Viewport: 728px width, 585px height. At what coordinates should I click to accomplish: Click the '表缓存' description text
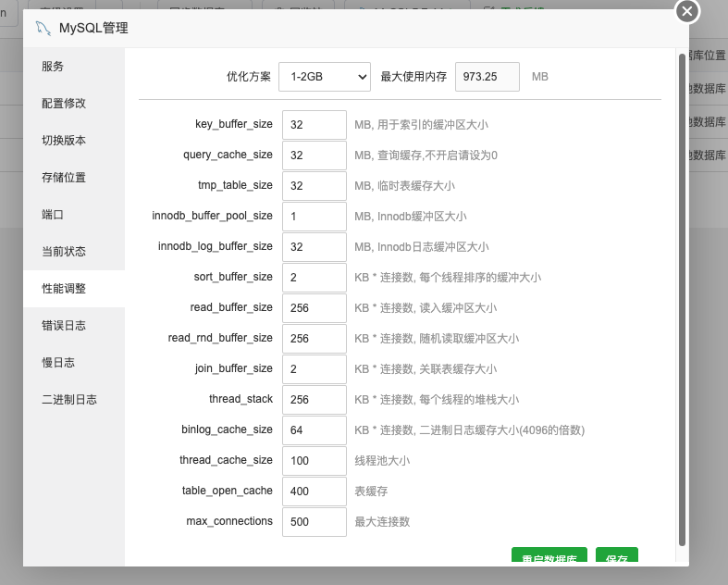(x=371, y=492)
